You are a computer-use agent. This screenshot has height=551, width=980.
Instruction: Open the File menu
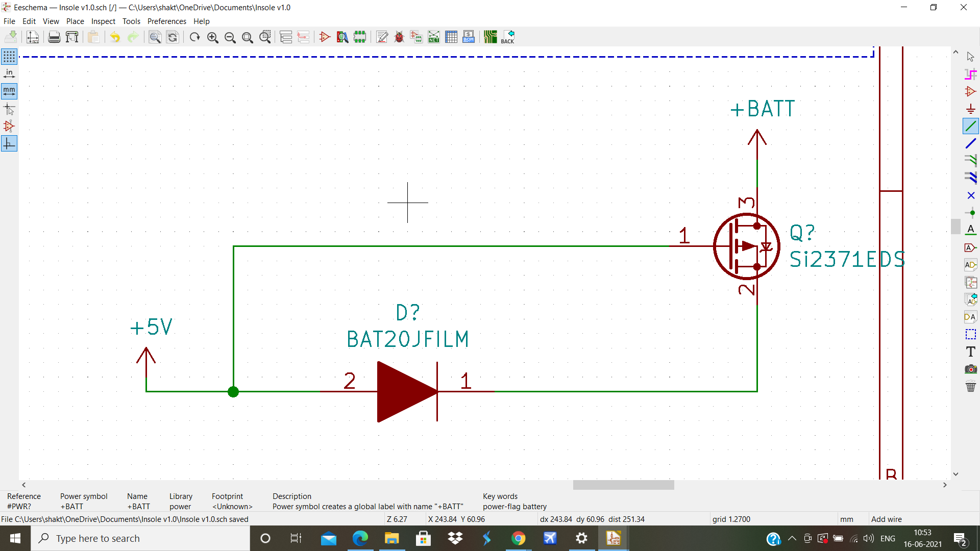(9, 21)
